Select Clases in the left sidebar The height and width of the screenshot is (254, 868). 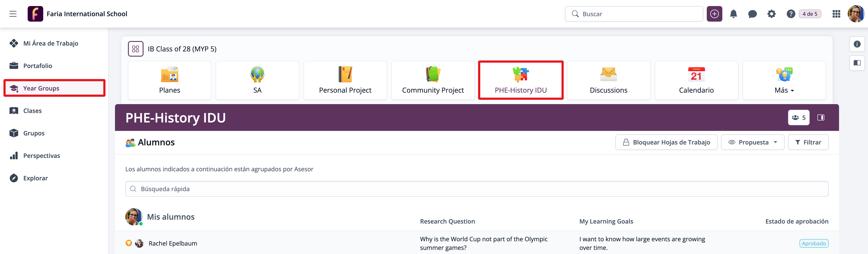(x=32, y=111)
